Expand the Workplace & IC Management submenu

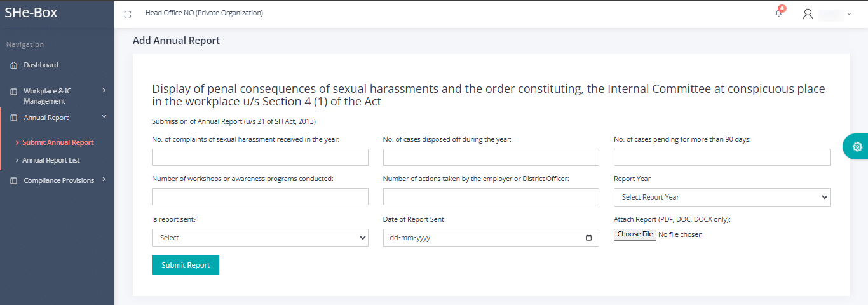(104, 91)
